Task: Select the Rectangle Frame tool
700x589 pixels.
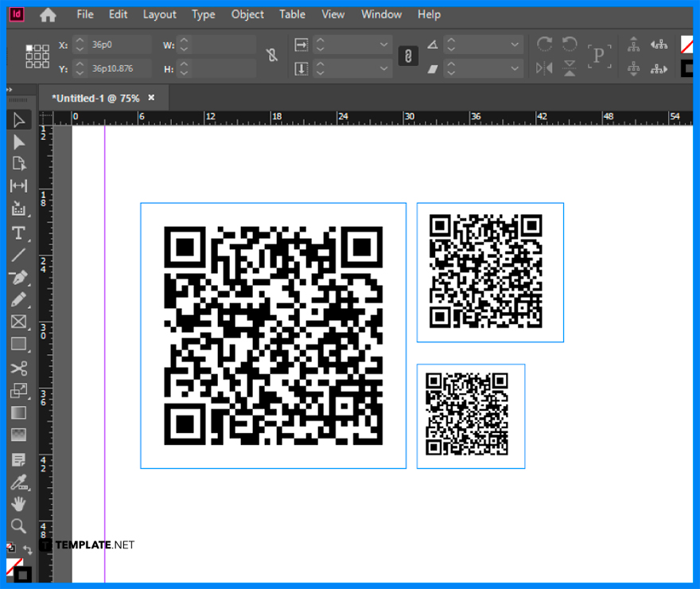Action: 19,322
